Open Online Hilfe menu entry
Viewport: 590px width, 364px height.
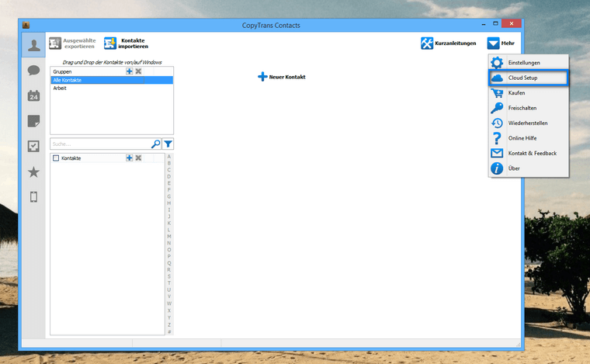click(529, 138)
